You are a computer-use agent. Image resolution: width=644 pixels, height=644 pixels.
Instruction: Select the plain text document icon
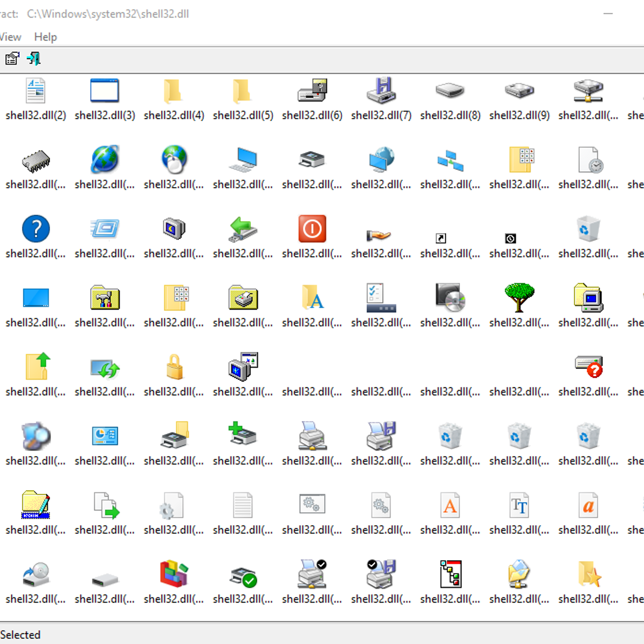(x=243, y=505)
